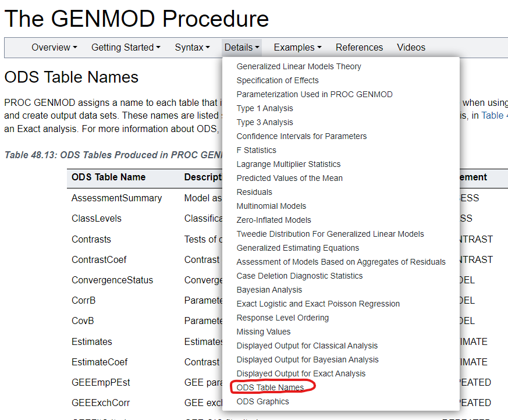Expand the Syntax dropdown menu
508x420 pixels.
click(x=192, y=48)
